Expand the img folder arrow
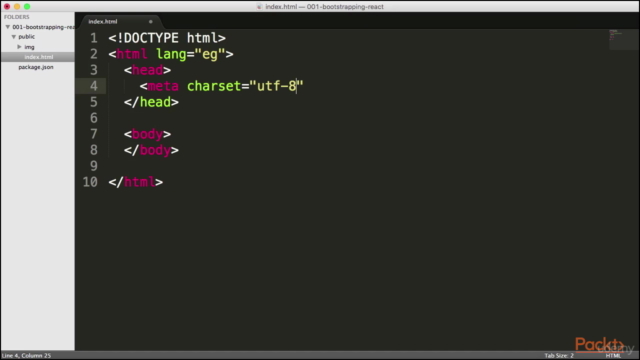Screen dimensions: 640x360 coord(19,47)
